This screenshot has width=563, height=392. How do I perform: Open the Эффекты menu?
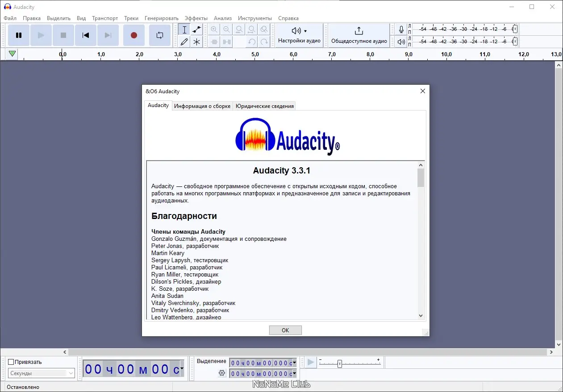(x=196, y=18)
